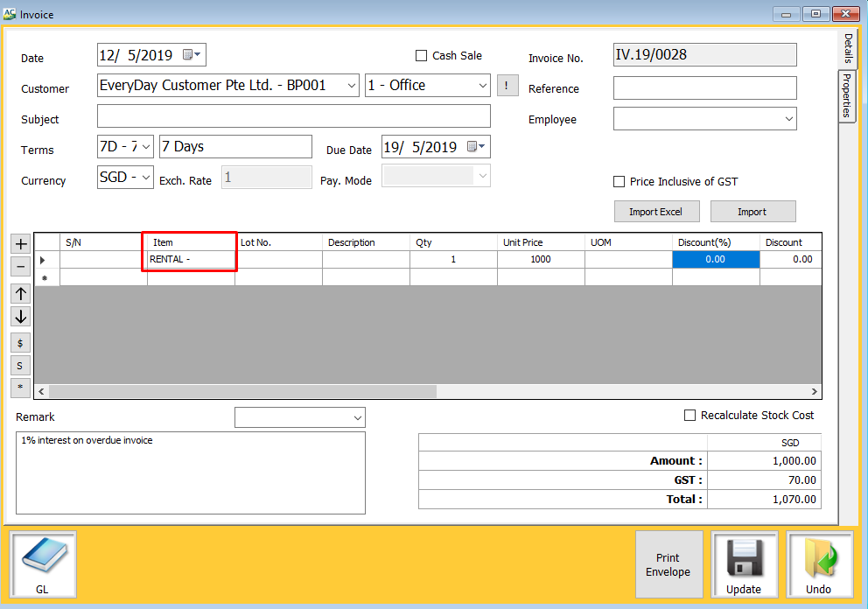Click the Import button
868x609 pixels.
tap(752, 212)
